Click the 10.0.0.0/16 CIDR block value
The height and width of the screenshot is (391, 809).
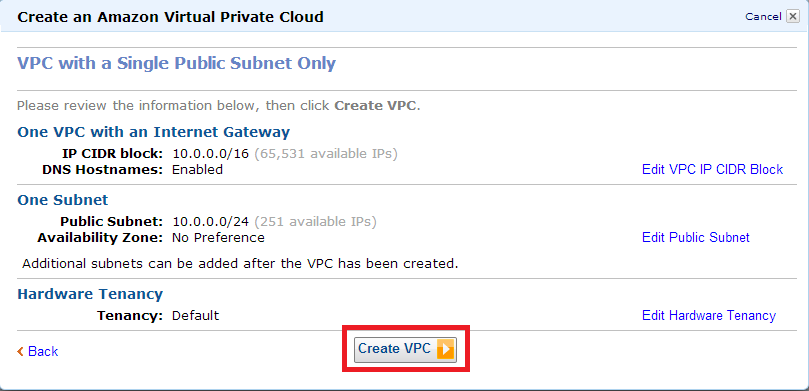(x=211, y=154)
